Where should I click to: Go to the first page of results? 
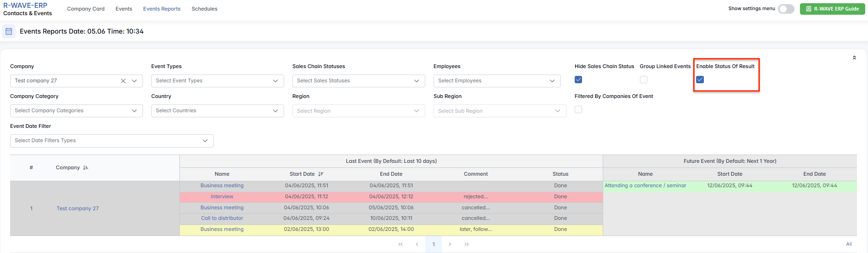[x=400, y=244]
